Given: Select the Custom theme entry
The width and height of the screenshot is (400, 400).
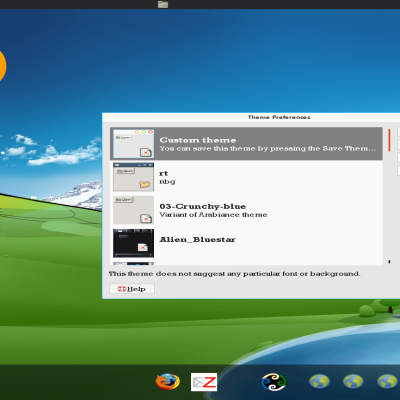Looking at the screenshot, I should pyautogui.click(x=246, y=144).
